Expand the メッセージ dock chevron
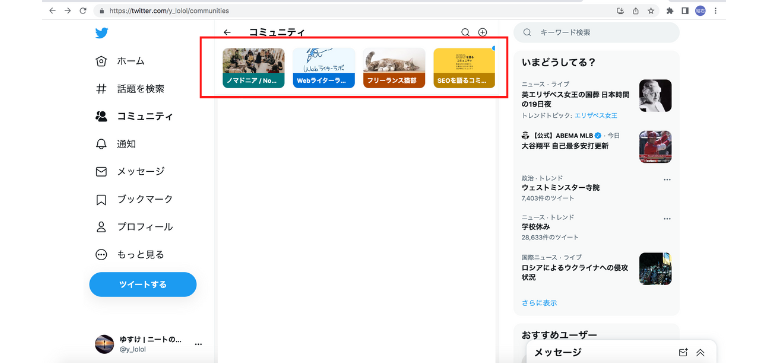 [x=700, y=352]
